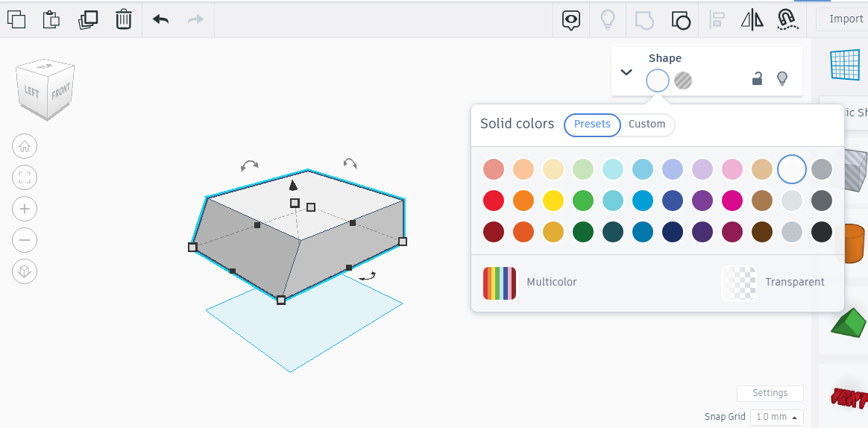Click the Import button
This screenshot has width=868, height=428.
point(846,19)
